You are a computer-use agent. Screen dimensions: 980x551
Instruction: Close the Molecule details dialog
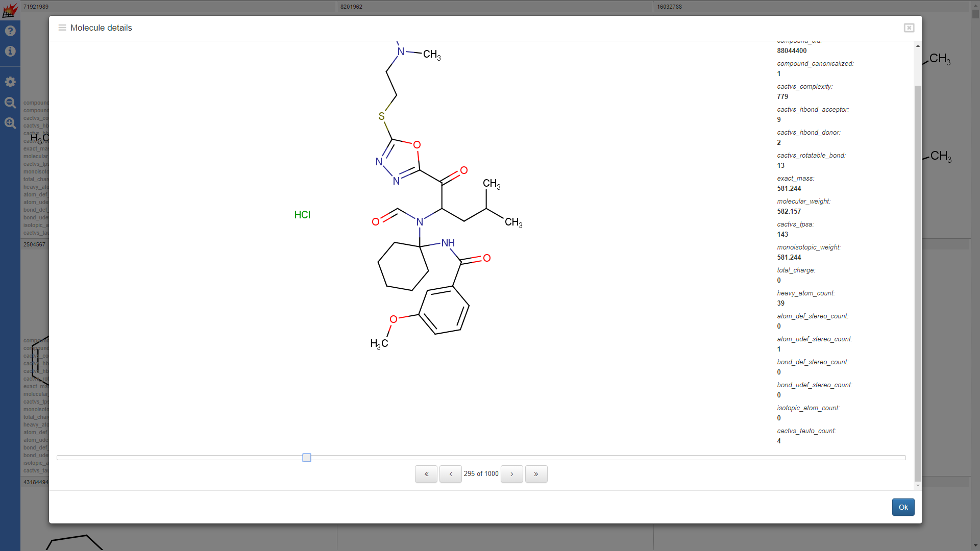[x=909, y=28]
